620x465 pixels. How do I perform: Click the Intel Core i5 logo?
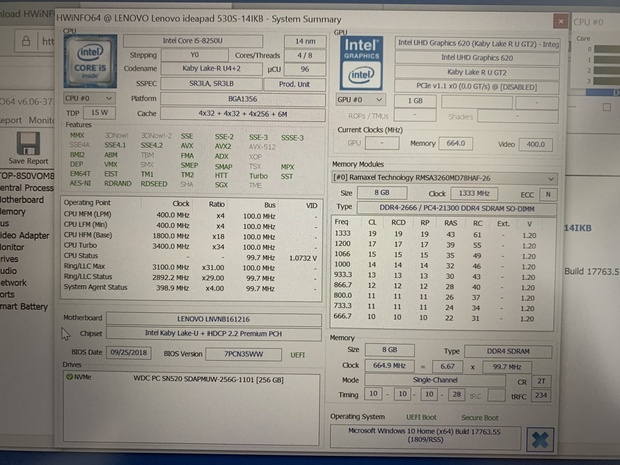click(90, 61)
